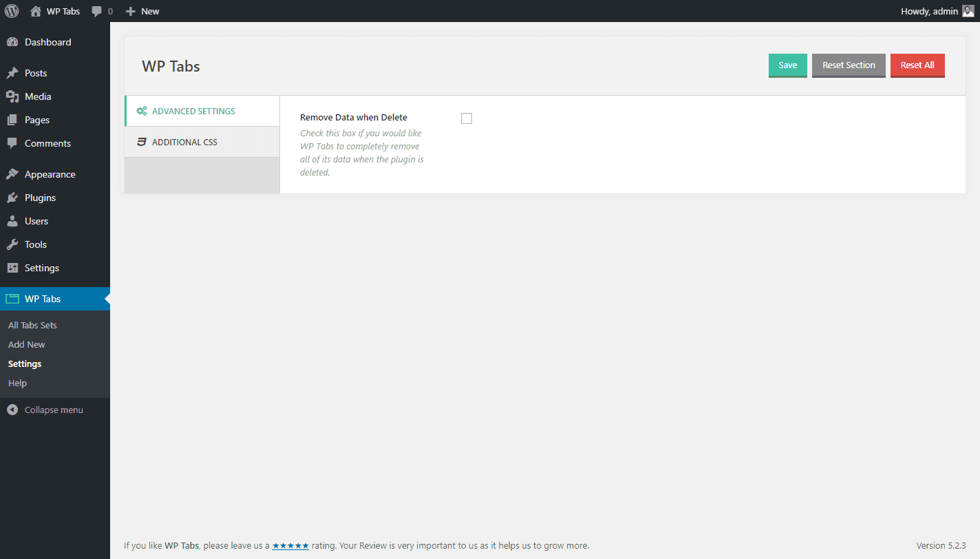Follow the five-star rating link
980x559 pixels.
coord(290,546)
